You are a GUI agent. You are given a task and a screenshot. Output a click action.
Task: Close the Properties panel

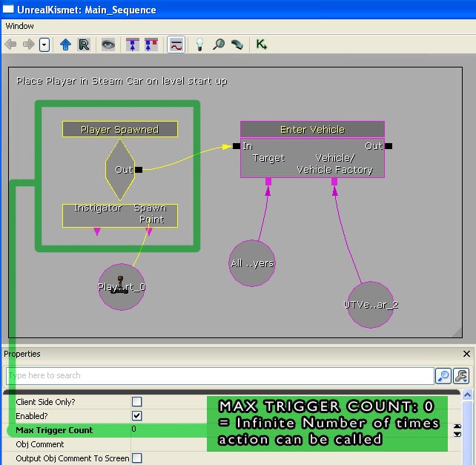(x=466, y=354)
